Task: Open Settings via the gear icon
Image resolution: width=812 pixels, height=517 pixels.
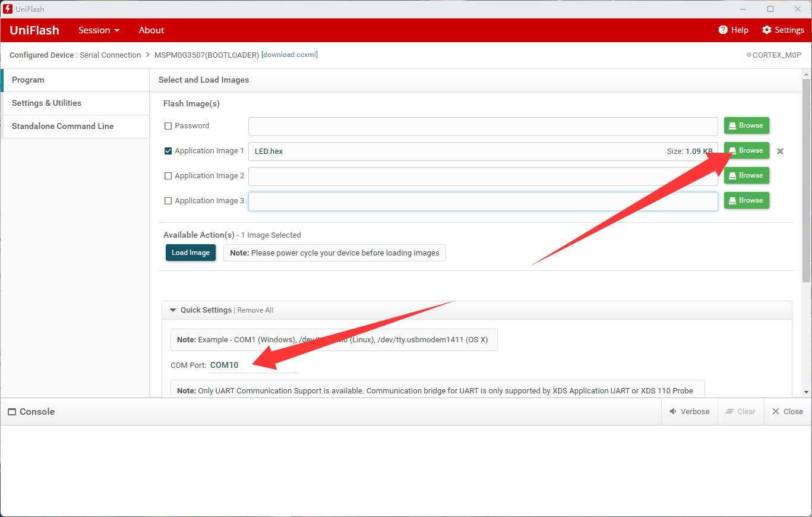Action: click(x=767, y=30)
